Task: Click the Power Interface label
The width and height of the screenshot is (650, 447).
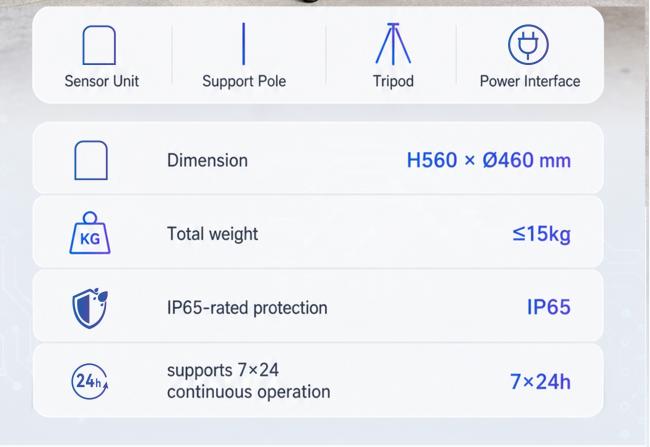Action: pyautogui.click(x=530, y=81)
